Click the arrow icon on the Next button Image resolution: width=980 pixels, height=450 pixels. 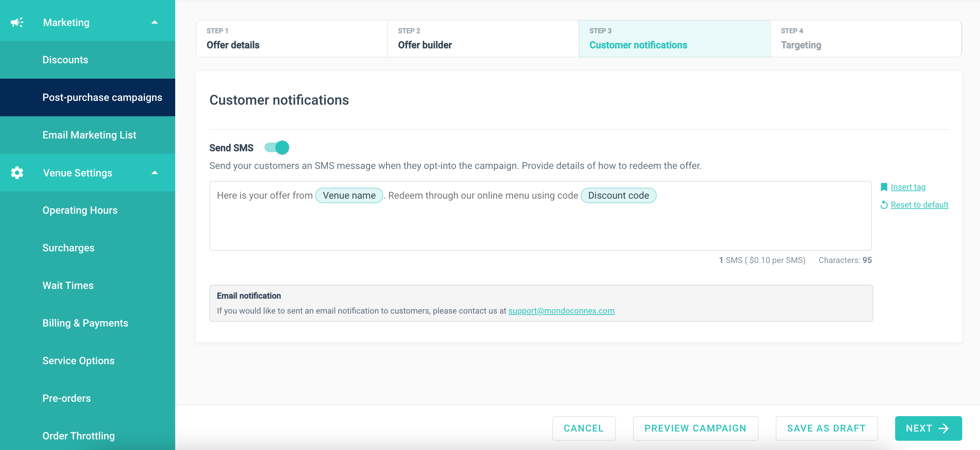pos(944,428)
